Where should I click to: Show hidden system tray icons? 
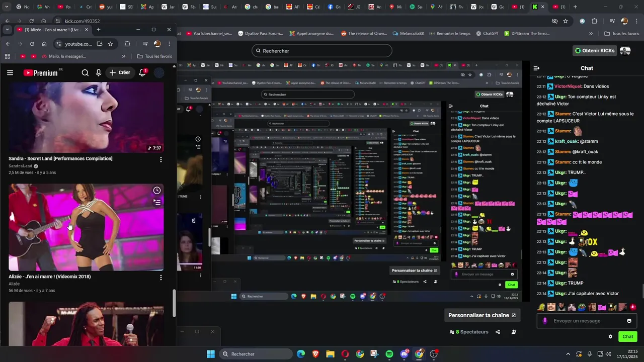click(x=568, y=354)
